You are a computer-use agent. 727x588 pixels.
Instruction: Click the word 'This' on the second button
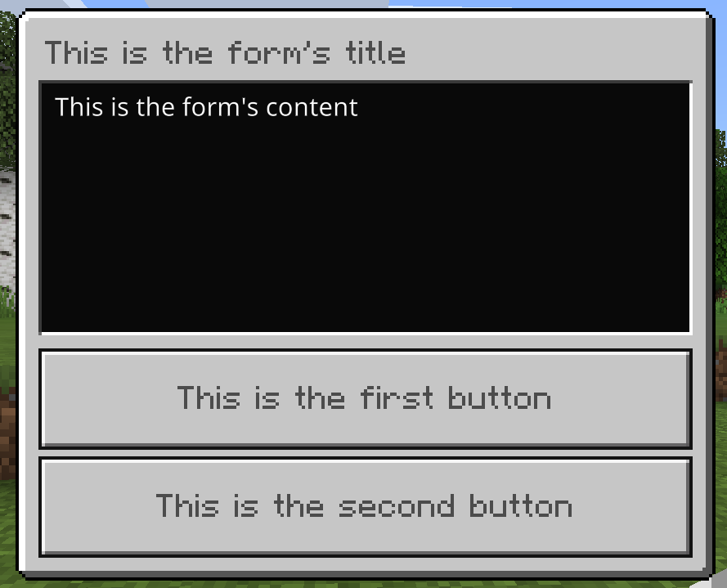(187, 506)
